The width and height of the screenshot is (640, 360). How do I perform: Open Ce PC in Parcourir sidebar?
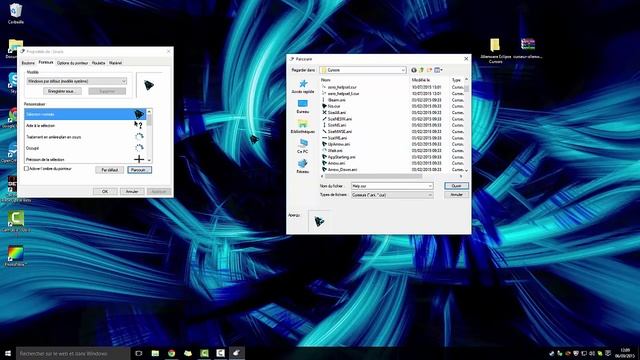[303, 147]
